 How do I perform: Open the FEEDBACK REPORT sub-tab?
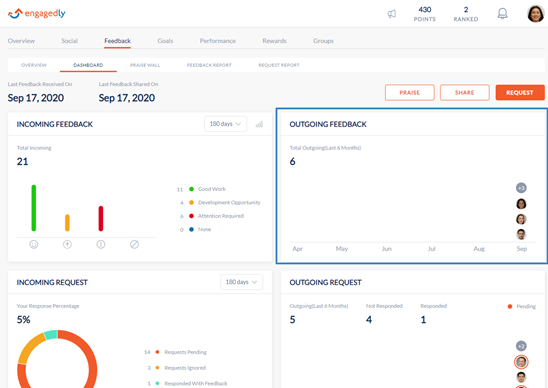[209, 65]
